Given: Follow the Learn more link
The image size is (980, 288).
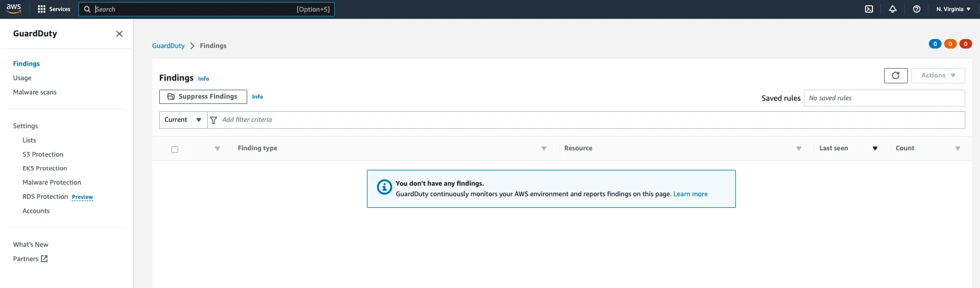Looking at the screenshot, I should [691, 194].
